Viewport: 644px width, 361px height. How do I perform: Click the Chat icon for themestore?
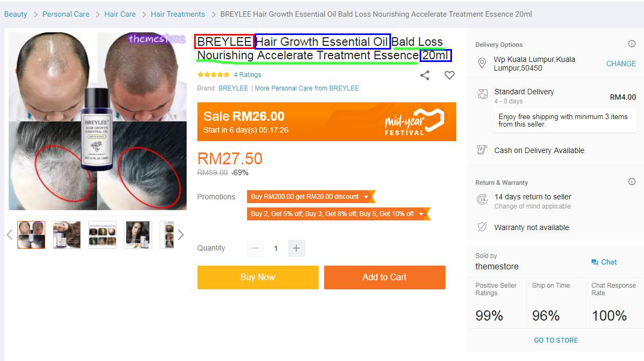594,262
